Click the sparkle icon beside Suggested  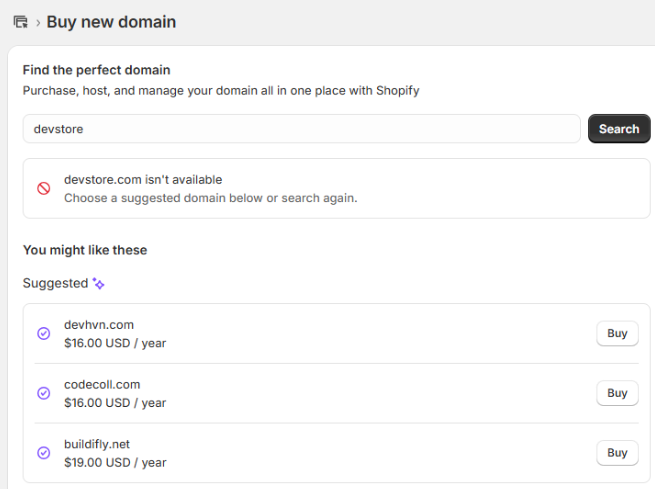pos(98,284)
